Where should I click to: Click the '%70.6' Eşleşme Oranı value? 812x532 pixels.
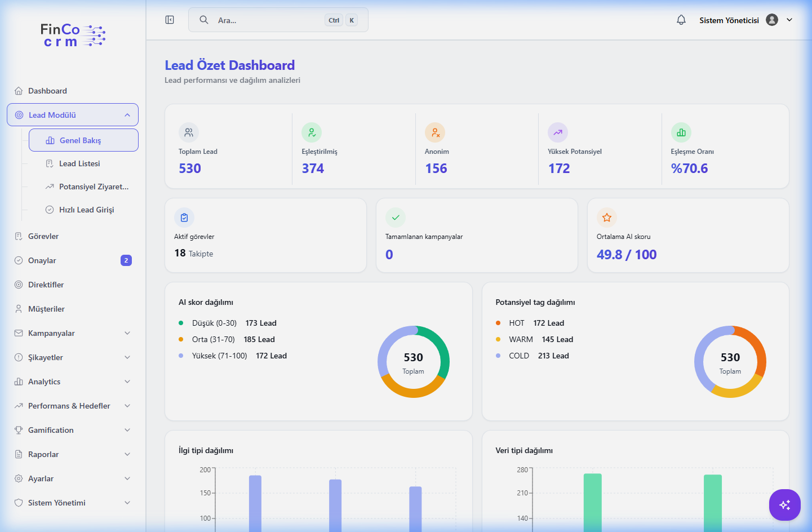[689, 169]
